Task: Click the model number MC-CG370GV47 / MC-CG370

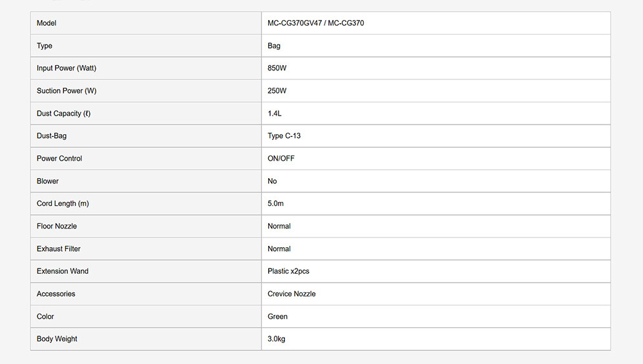Action: pos(315,23)
